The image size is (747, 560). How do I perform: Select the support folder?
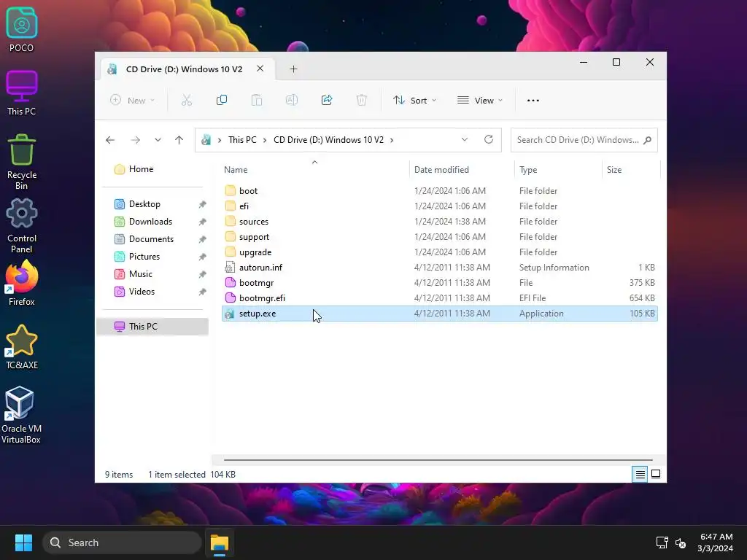coord(440,237)
